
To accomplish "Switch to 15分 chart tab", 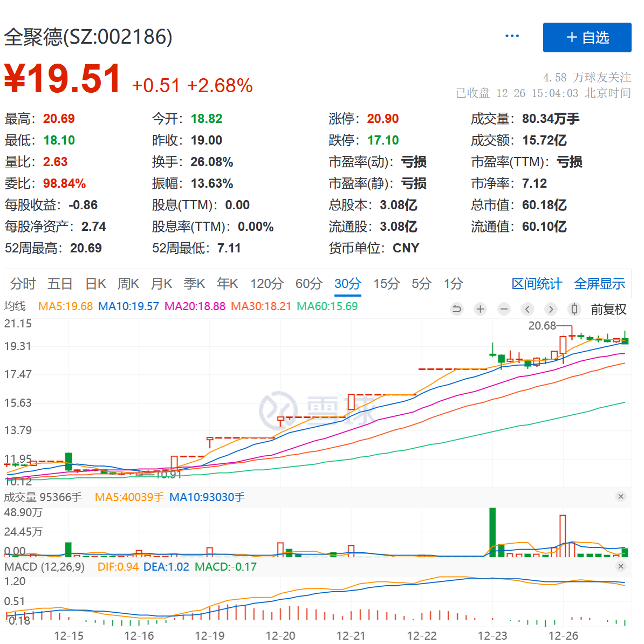I will click(387, 283).
